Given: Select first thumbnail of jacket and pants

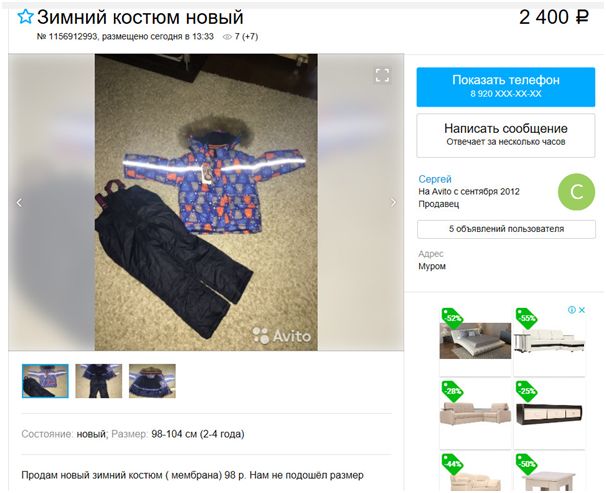Looking at the screenshot, I should click(x=45, y=381).
